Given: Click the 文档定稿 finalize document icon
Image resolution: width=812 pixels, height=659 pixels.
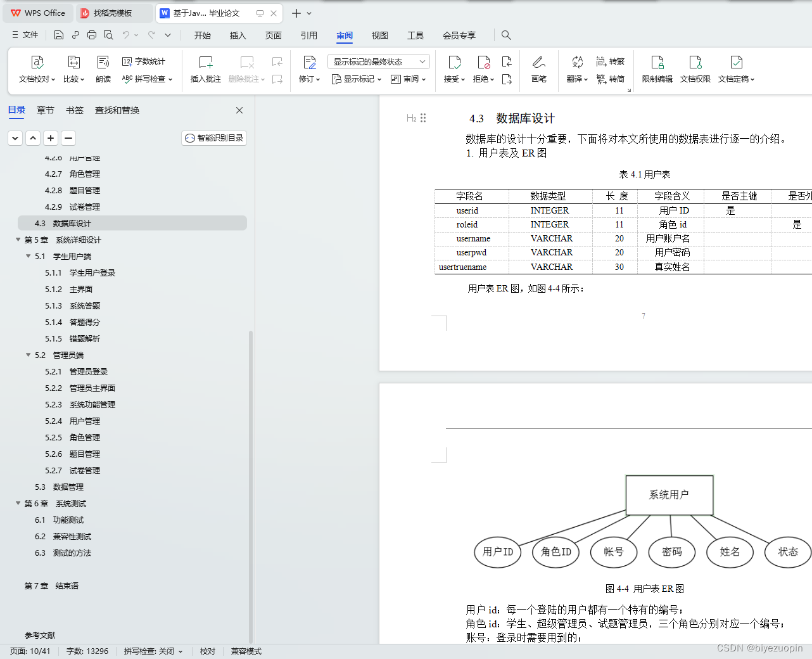Looking at the screenshot, I should 737,62.
